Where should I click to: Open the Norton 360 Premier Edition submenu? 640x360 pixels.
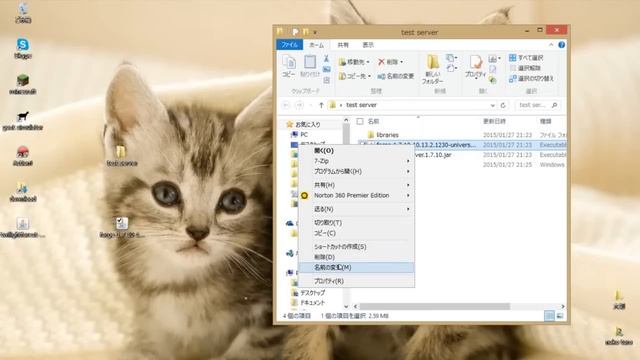[x=357, y=196]
